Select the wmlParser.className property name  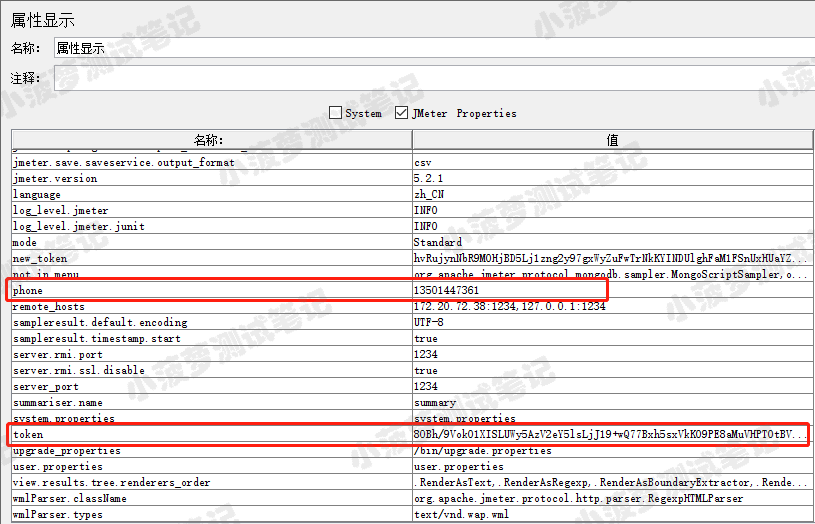point(70,499)
